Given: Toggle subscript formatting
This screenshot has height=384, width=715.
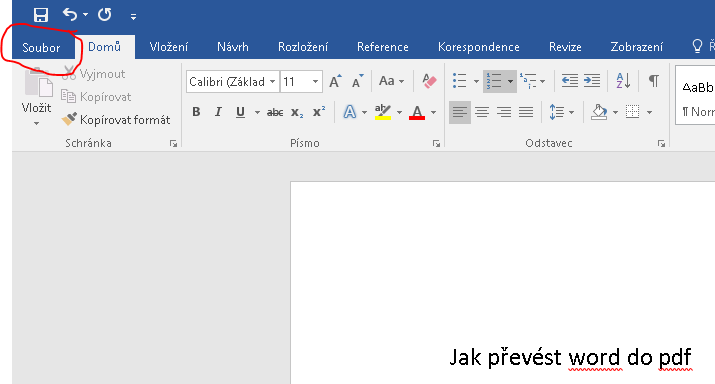Looking at the screenshot, I should (x=297, y=112).
